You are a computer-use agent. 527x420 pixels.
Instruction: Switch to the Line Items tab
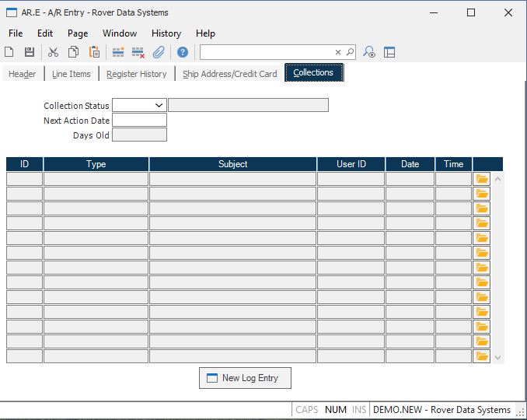pyautogui.click(x=72, y=74)
